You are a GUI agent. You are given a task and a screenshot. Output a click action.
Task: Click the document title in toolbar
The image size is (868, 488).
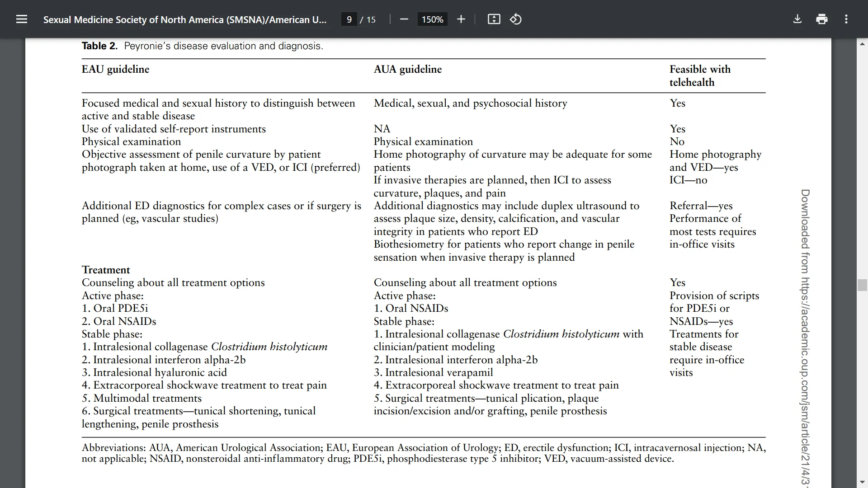point(184,19)
